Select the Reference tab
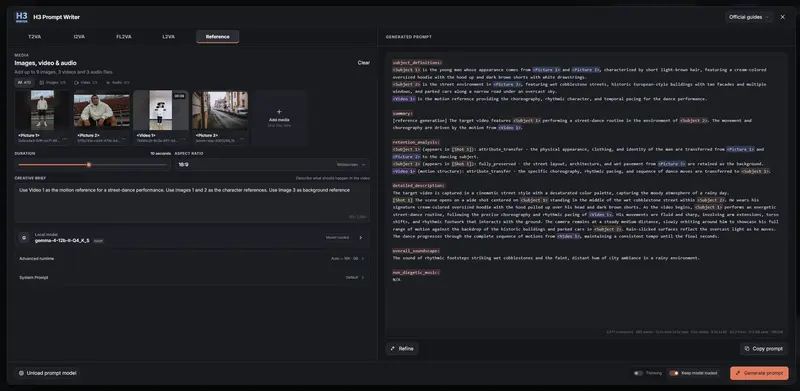 click(x=217, y=37)
